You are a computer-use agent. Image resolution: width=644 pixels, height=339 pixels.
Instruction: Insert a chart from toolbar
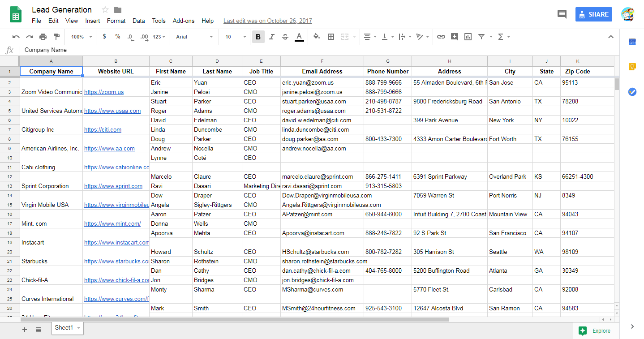[468, 37]
